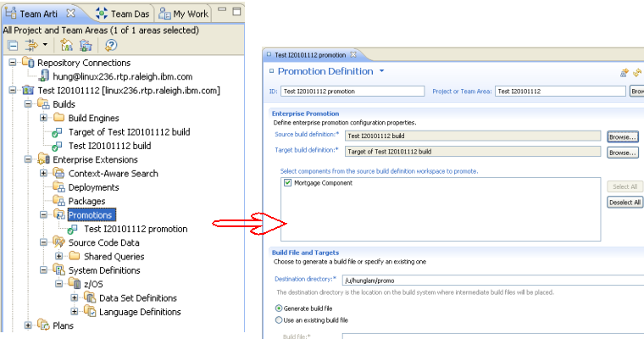This screenshot has width=644, height=339.
Task: Select the Promotions tree item
Action: pyautogui.click(x=91, y=215)
